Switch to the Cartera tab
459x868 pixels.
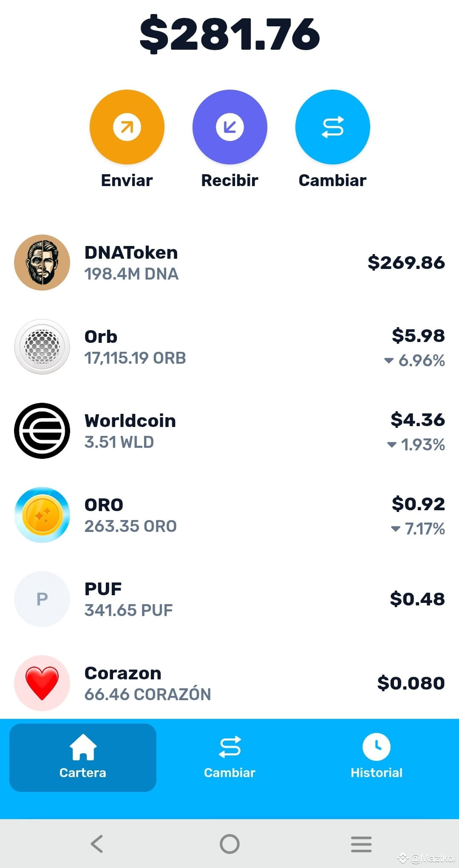click(x=83, y=758)
